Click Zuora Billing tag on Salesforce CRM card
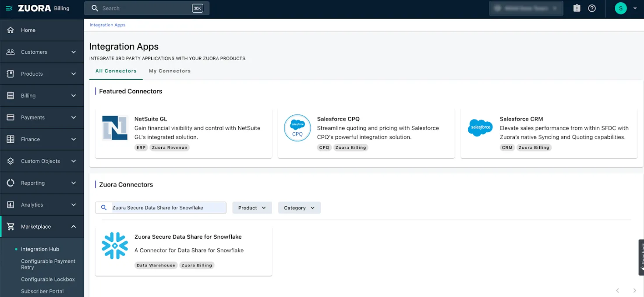 point(534,148)
